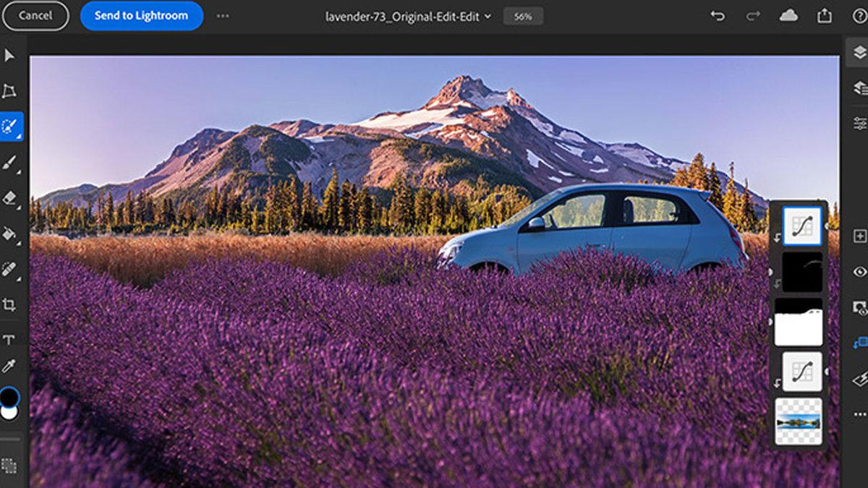Select the Eyedropper tool
The image size is (868, 488).
10,367
